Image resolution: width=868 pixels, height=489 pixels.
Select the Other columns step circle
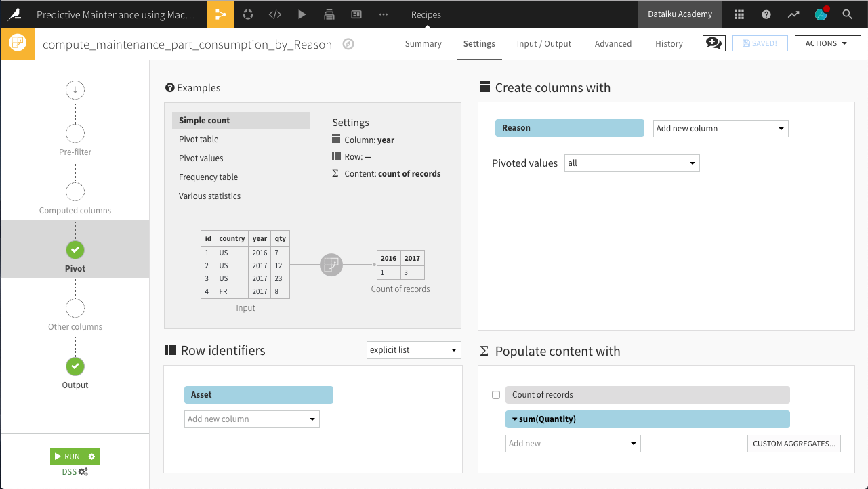75,308
